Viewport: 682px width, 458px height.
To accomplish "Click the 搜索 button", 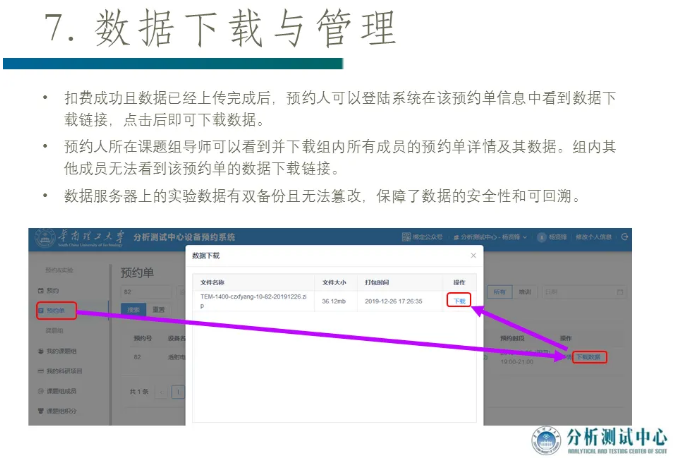I will [x=133, y=310].
